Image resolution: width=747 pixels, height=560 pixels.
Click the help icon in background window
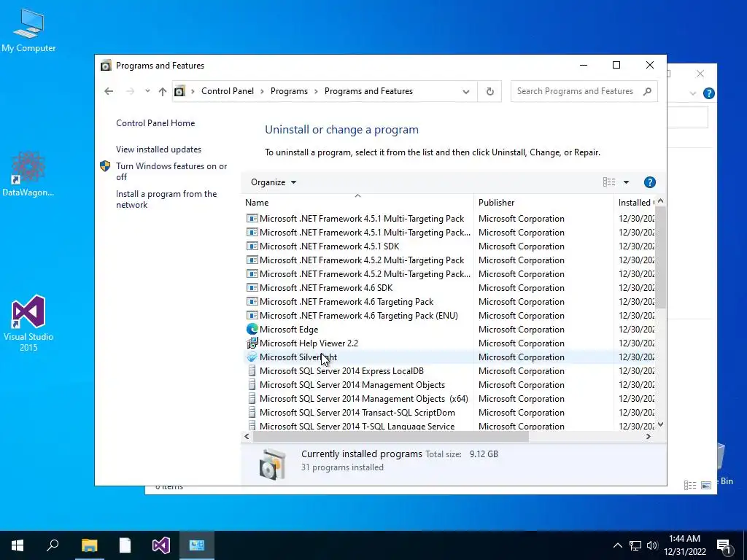pos(709,93)
